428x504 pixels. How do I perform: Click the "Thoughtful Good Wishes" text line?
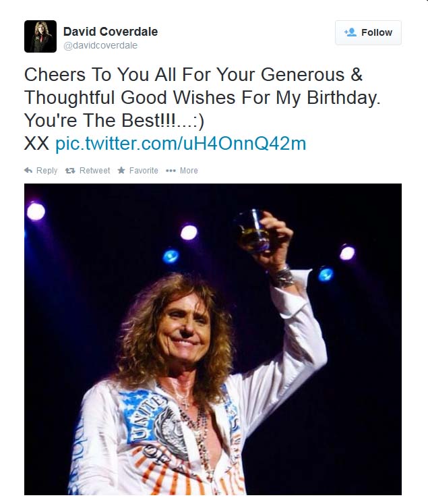[202, 97]
